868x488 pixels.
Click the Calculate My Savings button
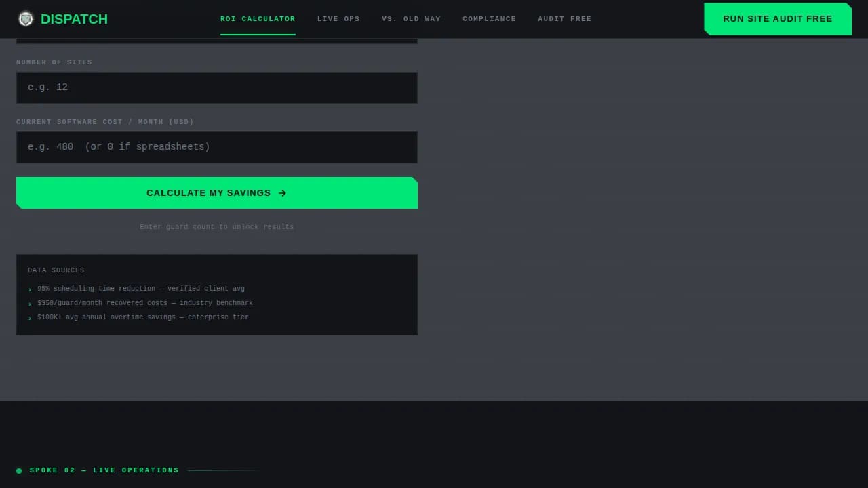(x=217, y=193)
